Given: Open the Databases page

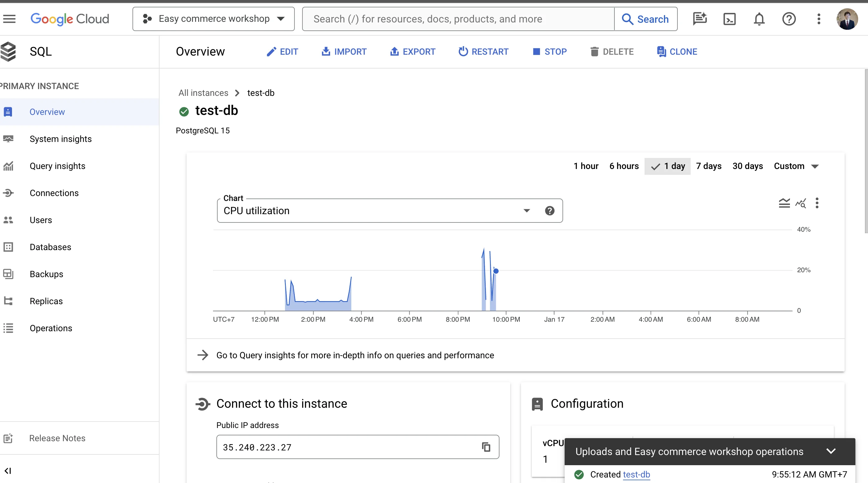Looking at the screenshot, I should click(80, 247).
